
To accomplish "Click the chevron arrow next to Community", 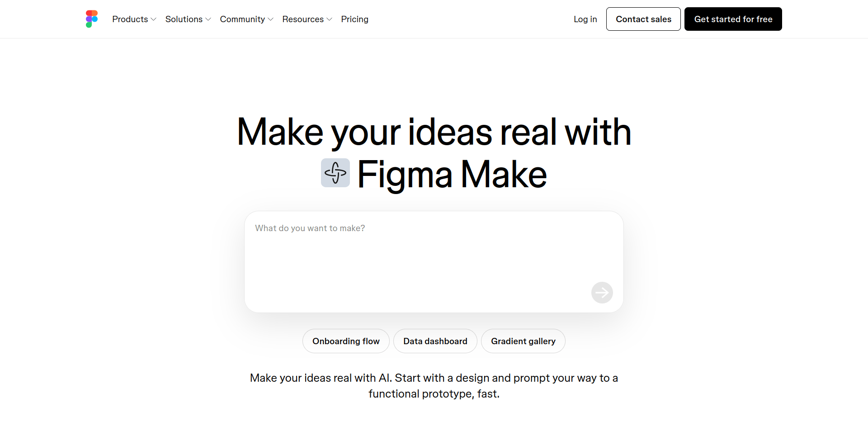I will (271, 19).
